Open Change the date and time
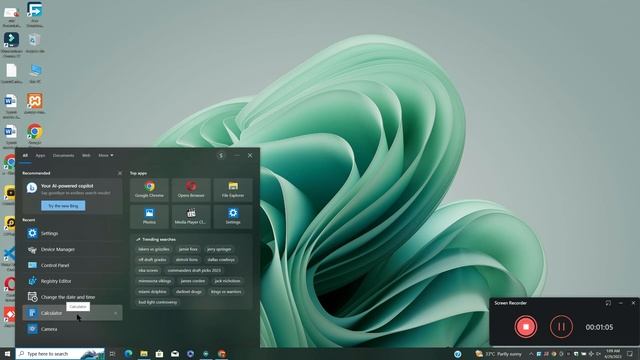The width and height of the screenshot is (640, 360). pyautogui.click(x=72, y=297)
